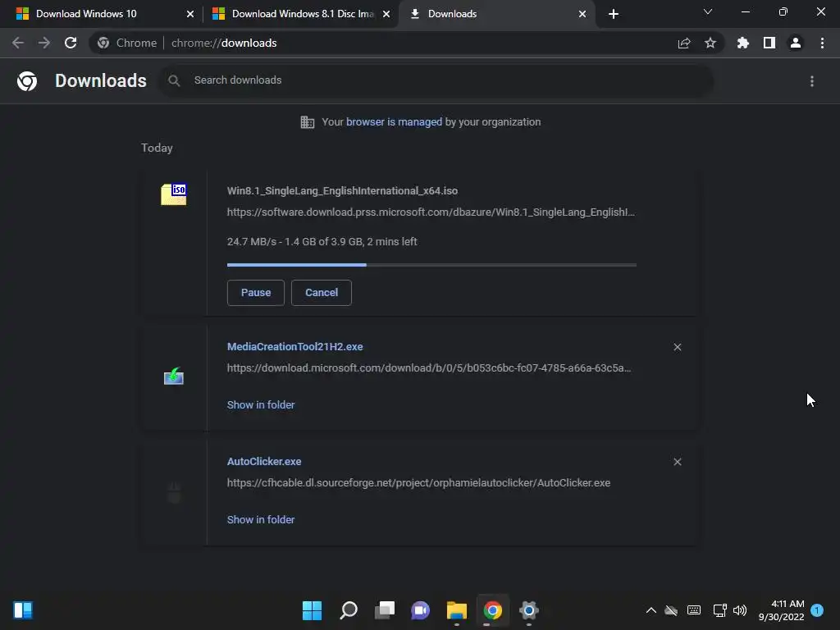Share this page using share icon
Image resolution: width=840 pixels, height=630 pixels.
(684, 43)
